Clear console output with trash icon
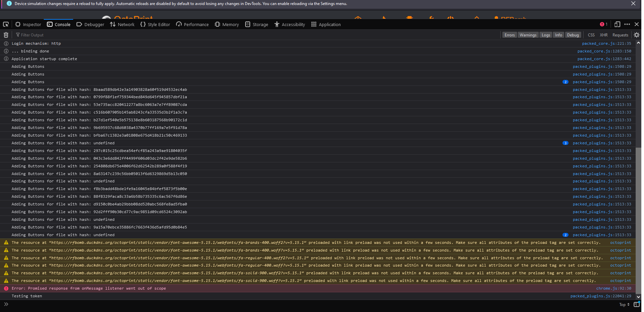This screenshot has height=312, width=644. coord(6,35)
